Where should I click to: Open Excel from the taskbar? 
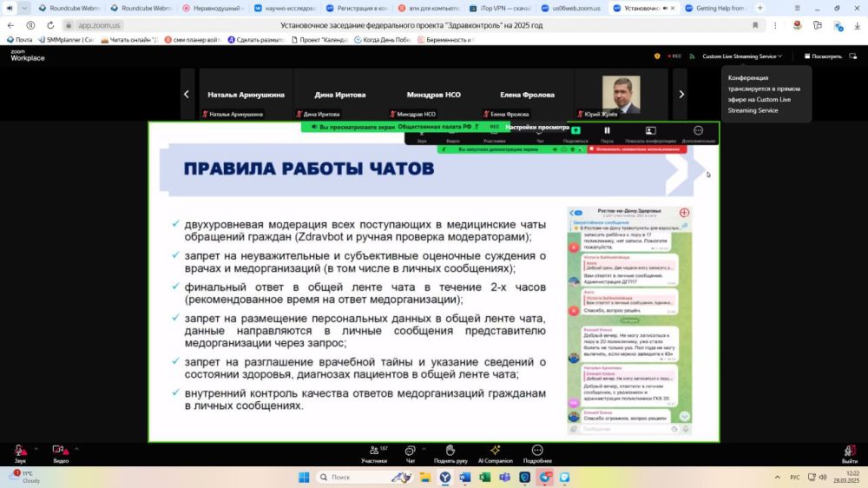point(484,478)
